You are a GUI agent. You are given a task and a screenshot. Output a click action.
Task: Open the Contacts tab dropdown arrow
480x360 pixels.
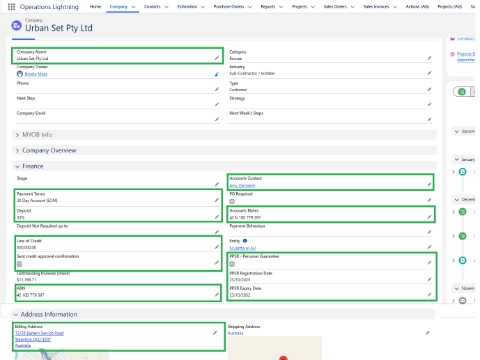pyautogui.click(x=167, y=7)
